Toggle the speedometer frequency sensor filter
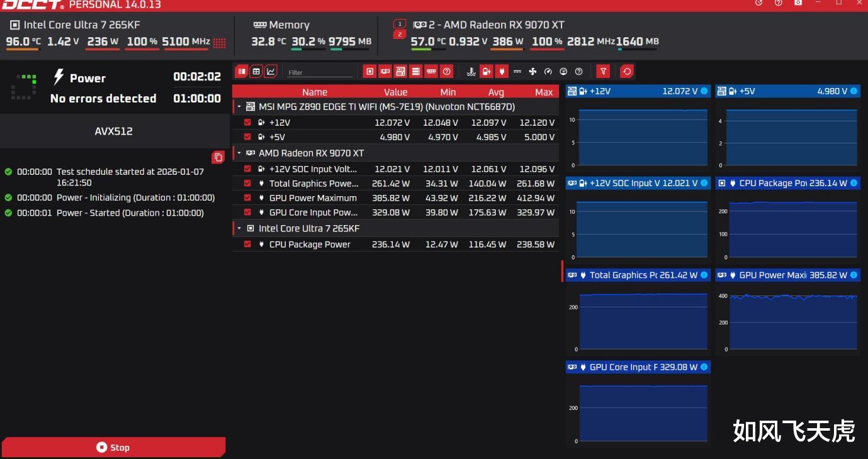Viewport: 868px width, 459px height. coord(548,72)
